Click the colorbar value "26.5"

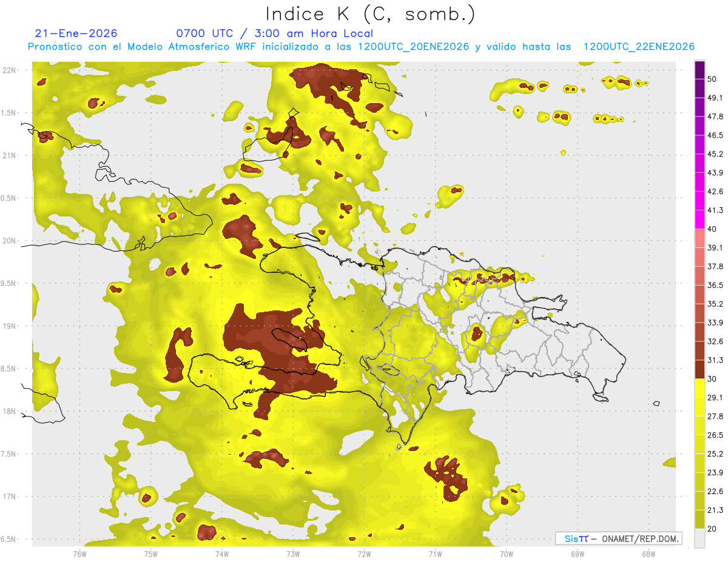click(x=716, y=435)
